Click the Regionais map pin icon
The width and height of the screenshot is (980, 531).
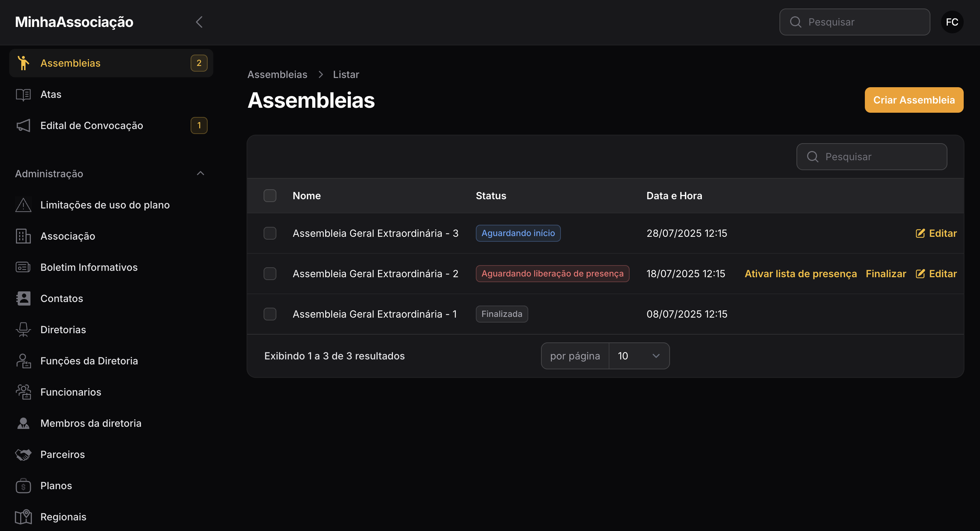coord(23,517)
